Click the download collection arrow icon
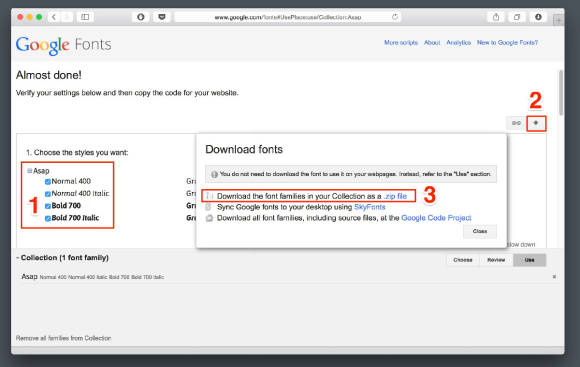Viewport: 580px width, 367px height. tap(536, 123)
